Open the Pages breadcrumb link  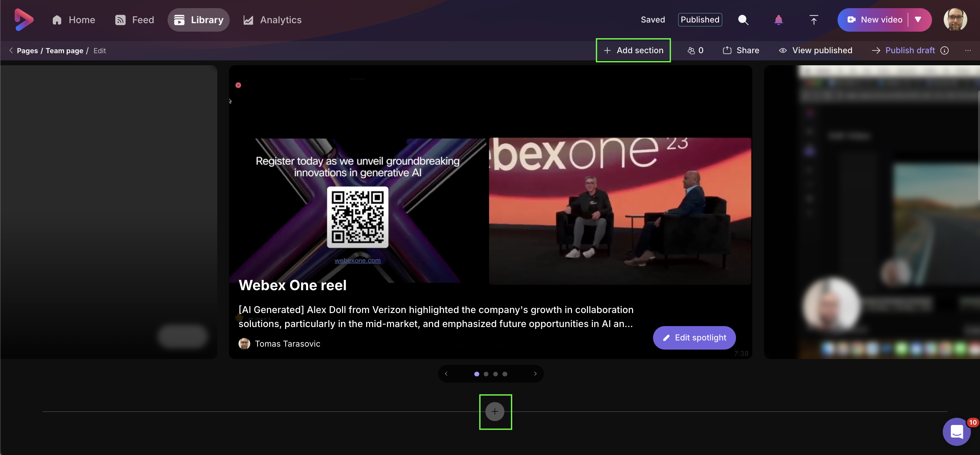click(x=27, y=51)
